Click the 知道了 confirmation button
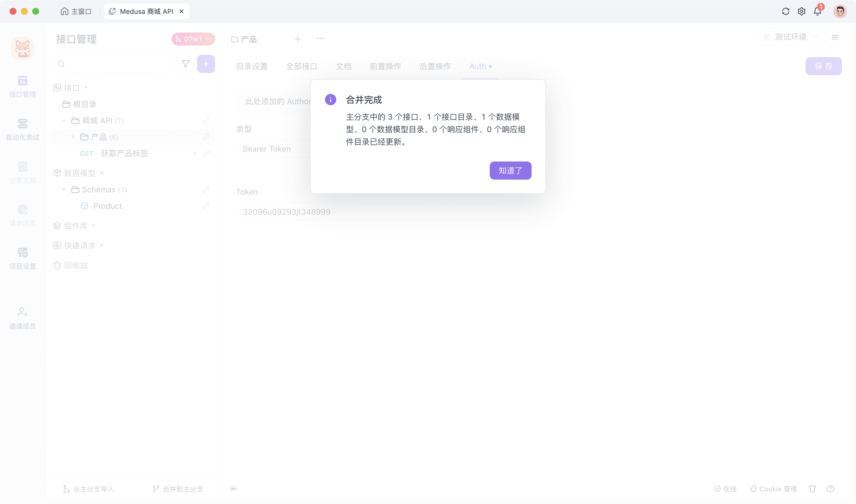The height and width of the screenshot is (504, 856). tap(510, 170)
